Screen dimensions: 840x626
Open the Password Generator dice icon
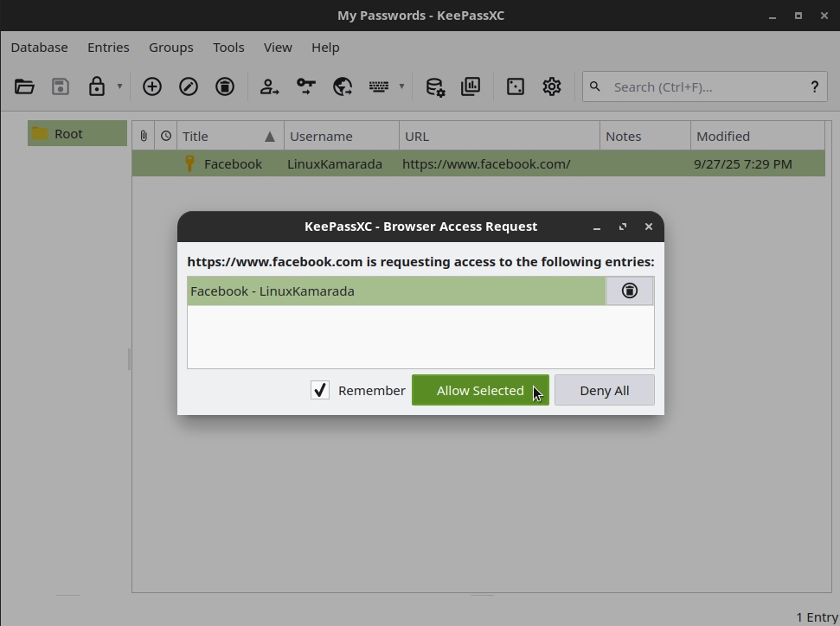coord(516,86)
